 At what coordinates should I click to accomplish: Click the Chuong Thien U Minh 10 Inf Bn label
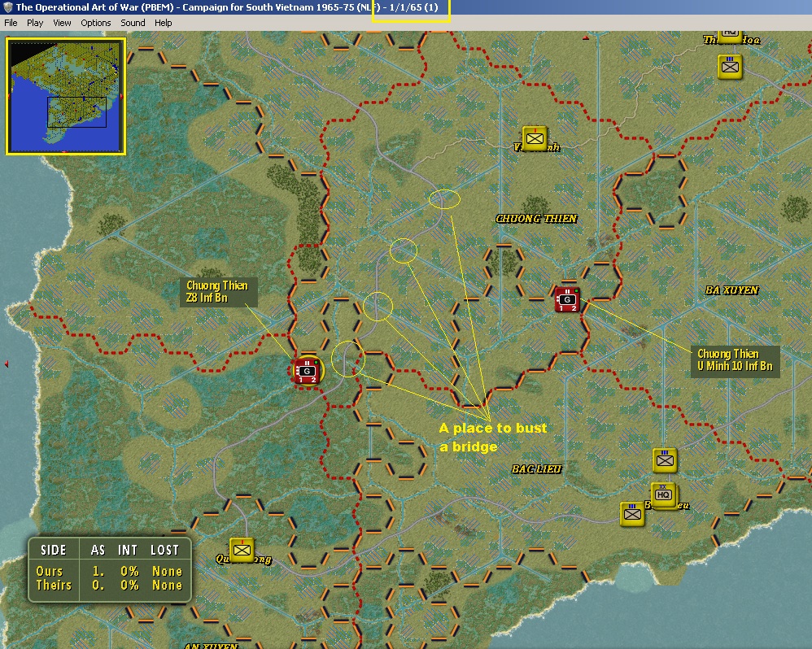coord(735,360)
